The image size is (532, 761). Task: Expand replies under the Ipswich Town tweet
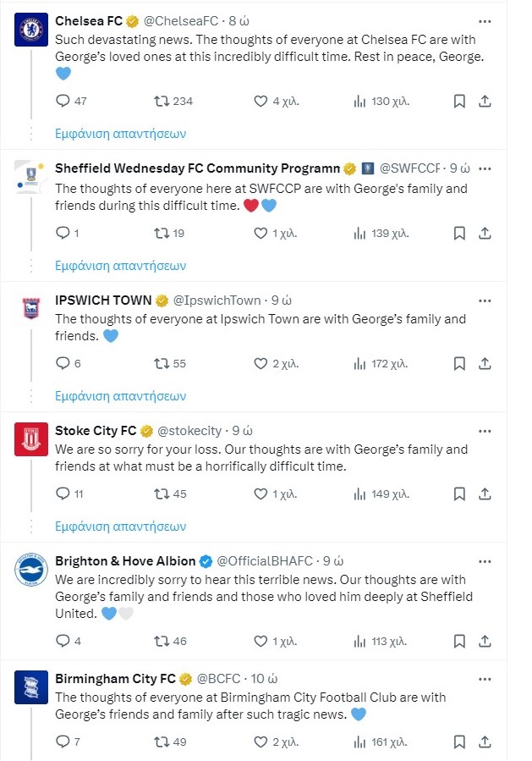pyautogui.click(x=120, y=396)
